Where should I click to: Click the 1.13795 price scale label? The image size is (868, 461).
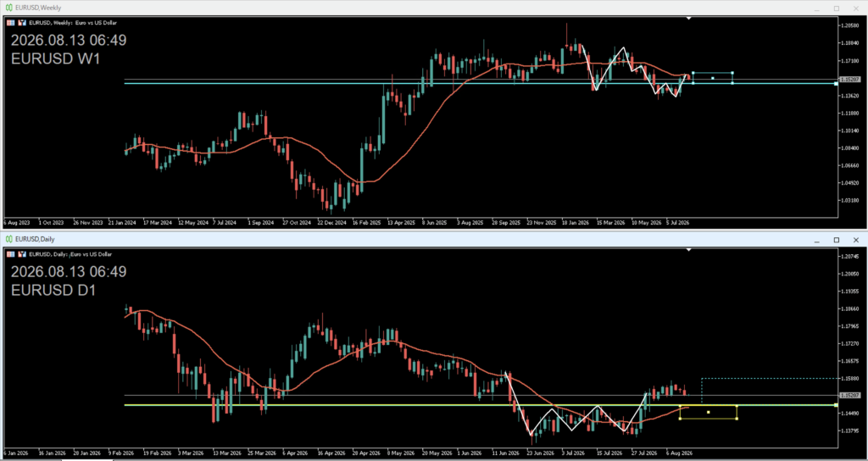click(849, 430)
